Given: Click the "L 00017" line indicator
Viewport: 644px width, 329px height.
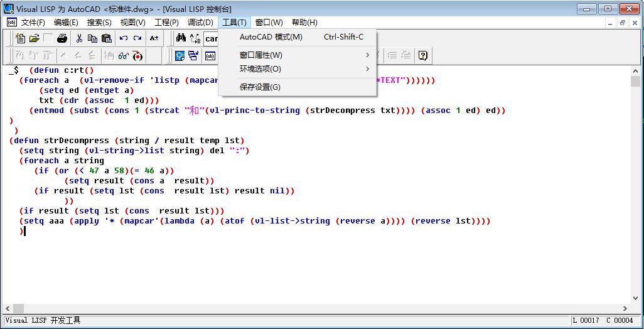Looking at the screenshot, I should [586, 320].
